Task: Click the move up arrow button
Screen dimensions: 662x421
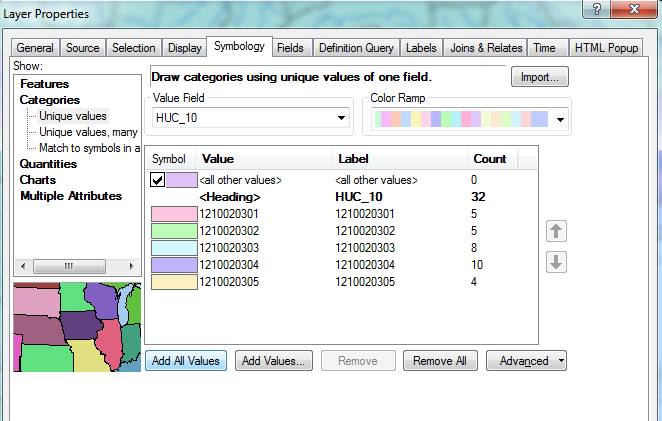Action: 557,231
